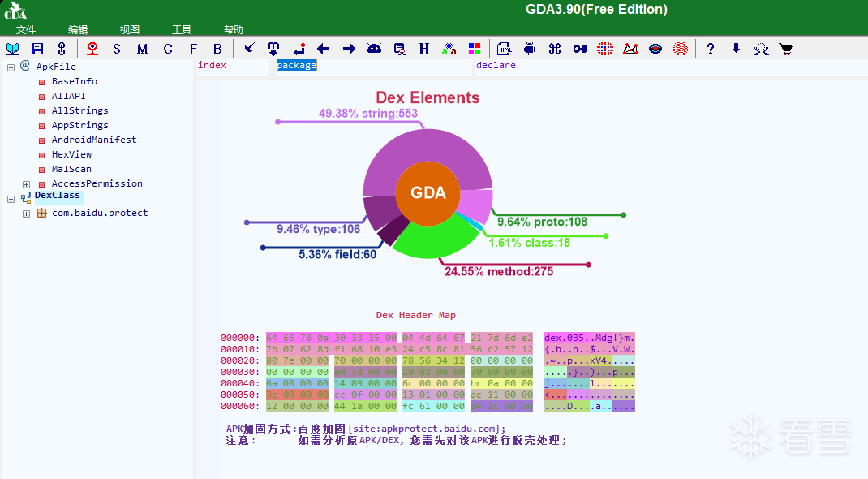The image size is (868, 479).
Task: Click the return arrow with red dot icon
Action: coord(299,49)
